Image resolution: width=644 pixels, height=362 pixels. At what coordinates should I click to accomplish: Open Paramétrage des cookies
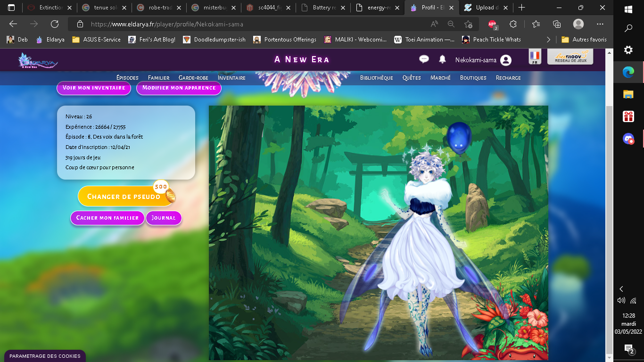coord(45,356)
